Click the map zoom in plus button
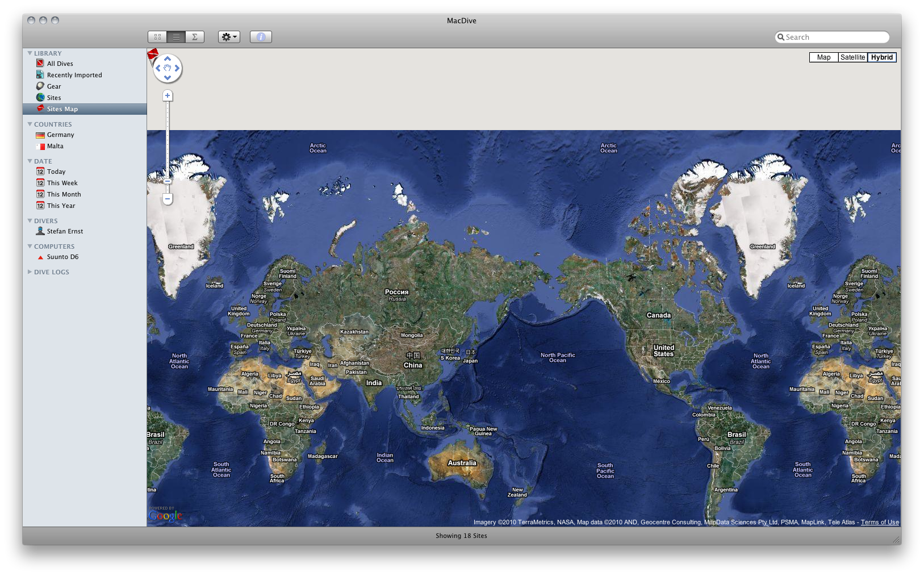 point(168,95)
